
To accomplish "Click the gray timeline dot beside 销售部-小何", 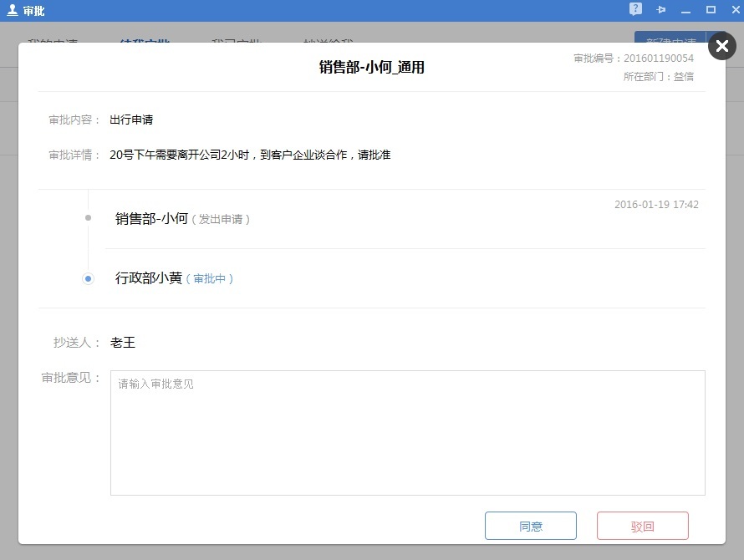I will coord(88,218).
